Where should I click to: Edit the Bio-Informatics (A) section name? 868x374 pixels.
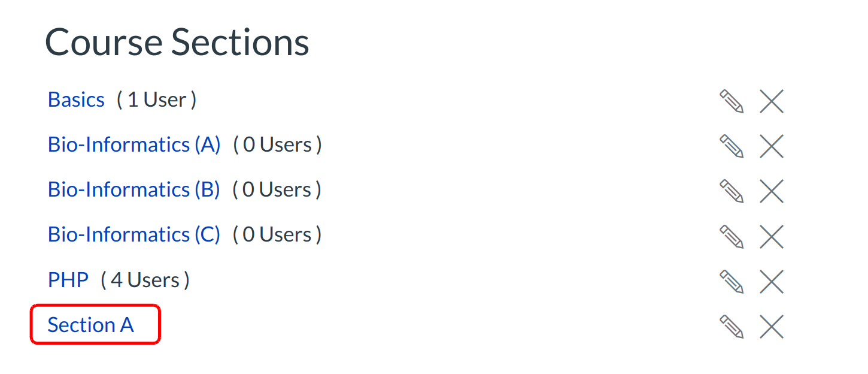[731, 146]
